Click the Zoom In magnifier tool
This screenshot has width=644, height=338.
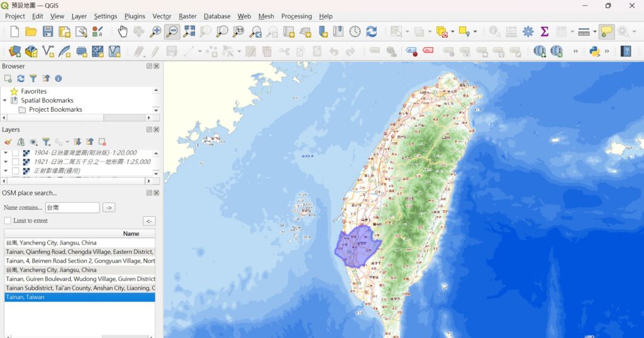[155, 31]
